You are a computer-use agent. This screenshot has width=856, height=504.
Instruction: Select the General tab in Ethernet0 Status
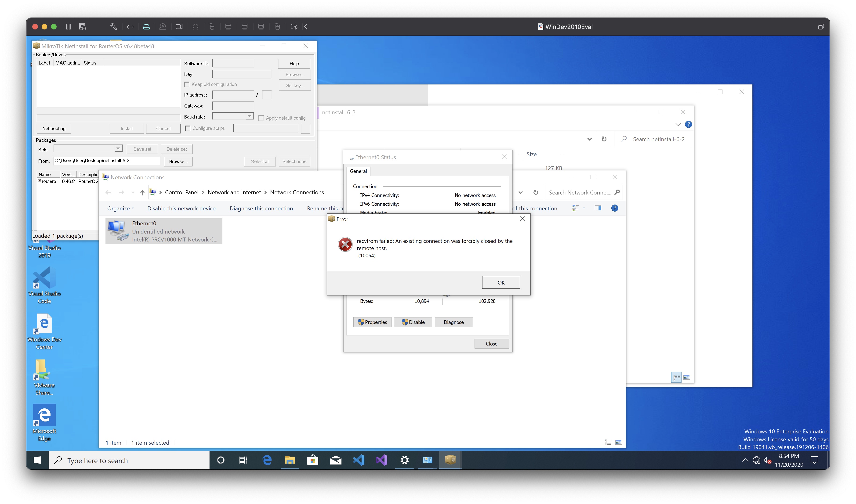[x=358, y=171]
